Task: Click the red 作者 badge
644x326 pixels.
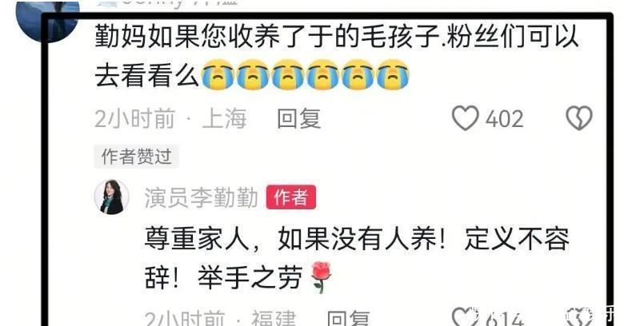Action: click(x=291, y=197)
